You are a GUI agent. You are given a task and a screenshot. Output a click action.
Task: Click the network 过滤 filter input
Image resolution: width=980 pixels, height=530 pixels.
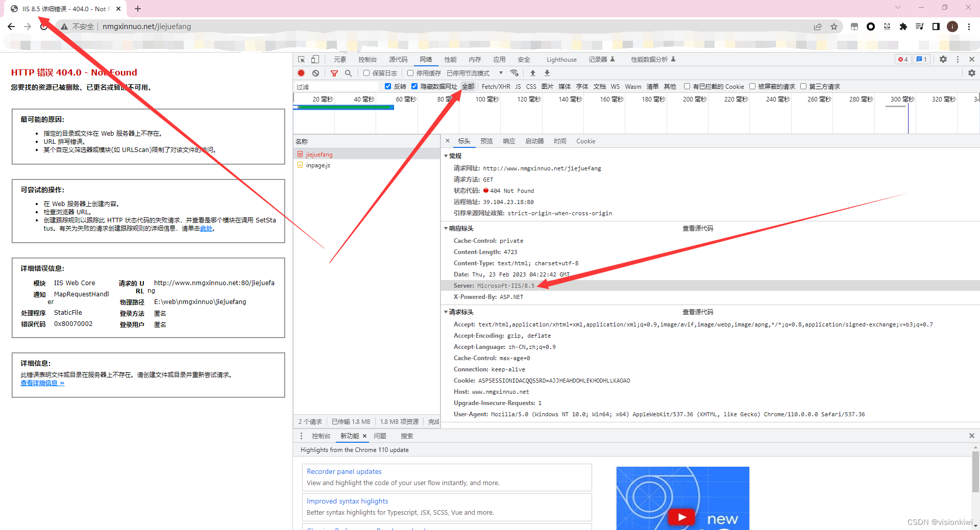point(337,87)
